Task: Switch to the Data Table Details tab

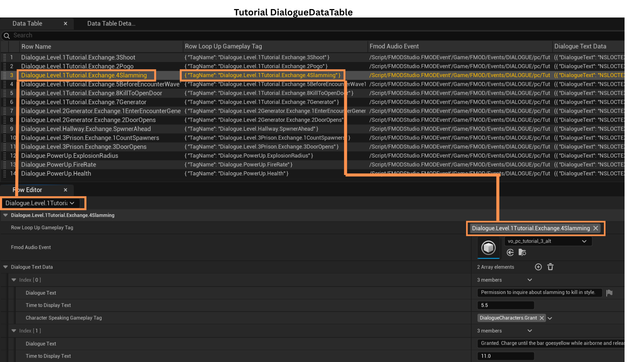Action: tap(111, 23)
